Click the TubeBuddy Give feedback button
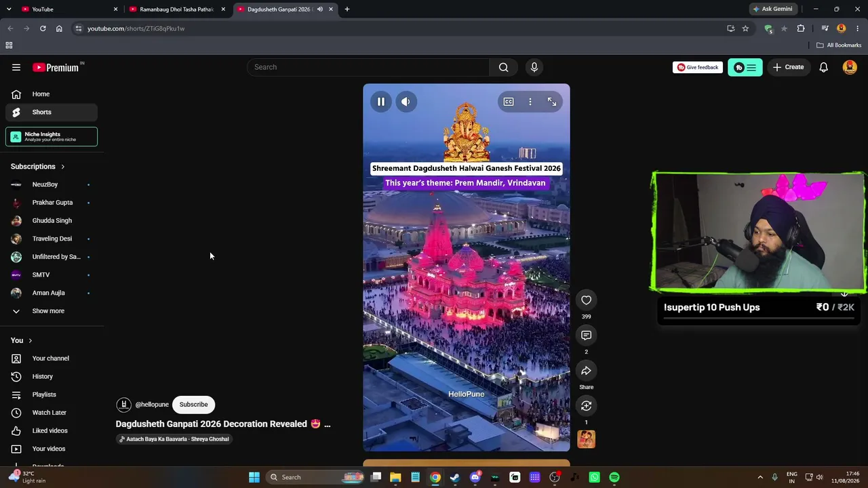The width and height of the screenshot is (868, 488). (698, 67)
